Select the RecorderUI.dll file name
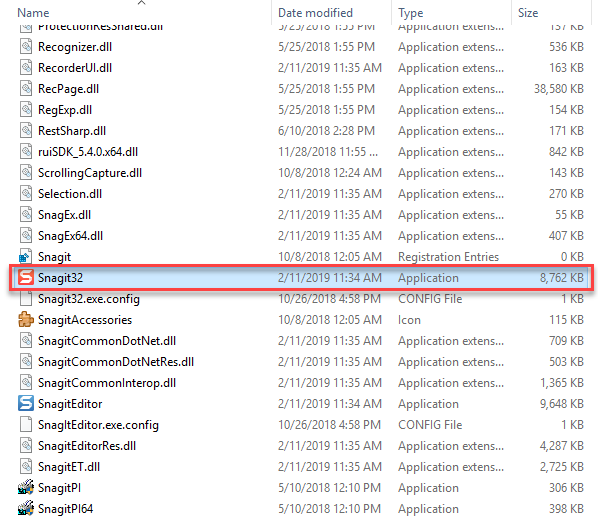Screen dimensions: 598x520 [x=75, y=68]
